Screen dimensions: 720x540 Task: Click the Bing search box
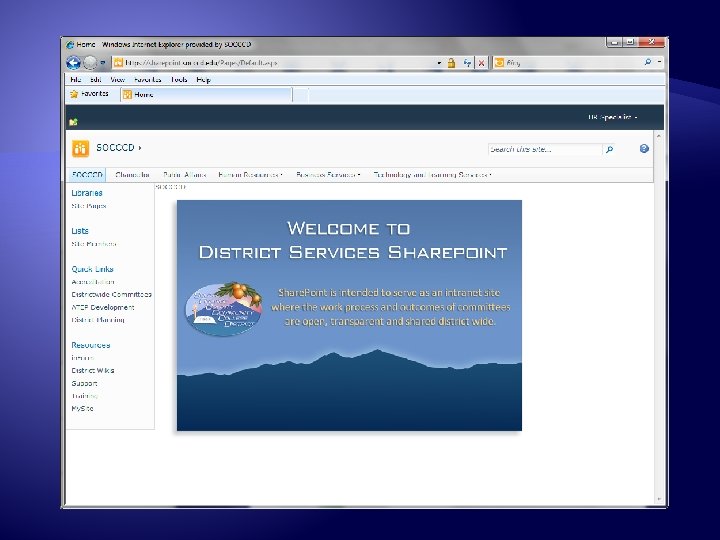coord(568,62)
